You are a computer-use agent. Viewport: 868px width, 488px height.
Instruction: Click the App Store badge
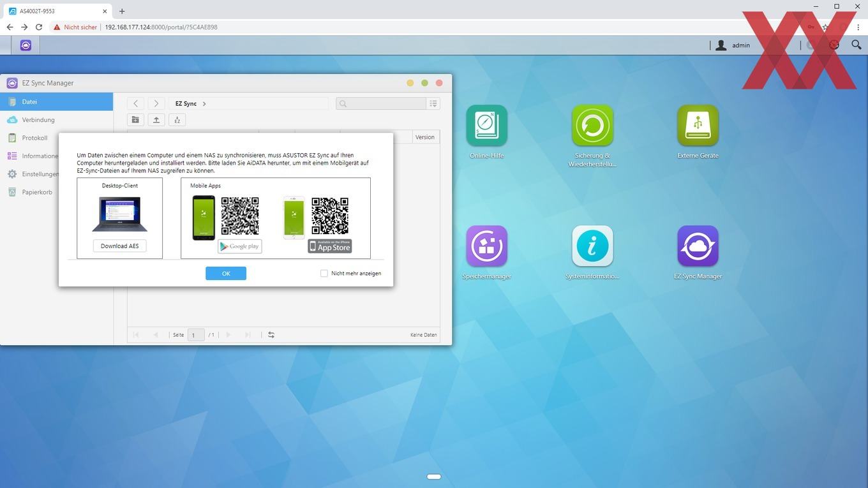click(x=330, y=246)
